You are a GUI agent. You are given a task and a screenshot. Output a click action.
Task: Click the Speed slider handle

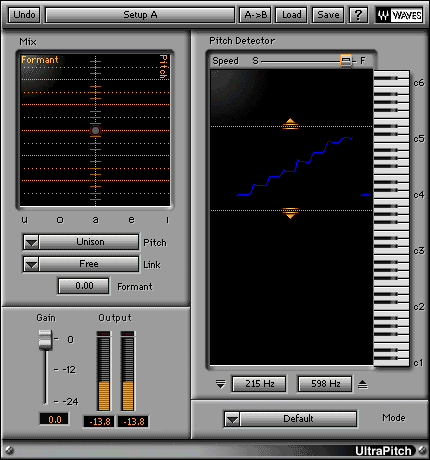[346, 61]
